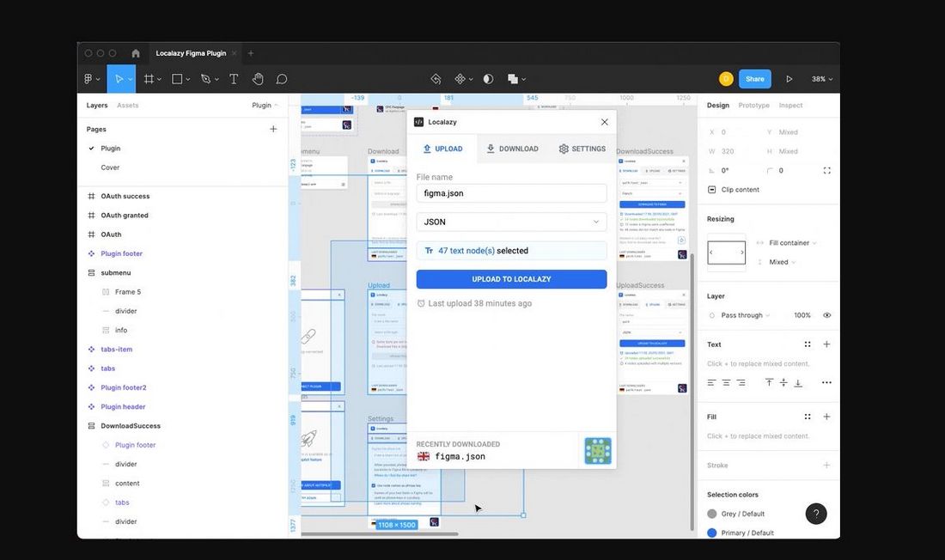The image size is (945, 560).
Task: Set text alignment to right
Action: click(741, 383)
